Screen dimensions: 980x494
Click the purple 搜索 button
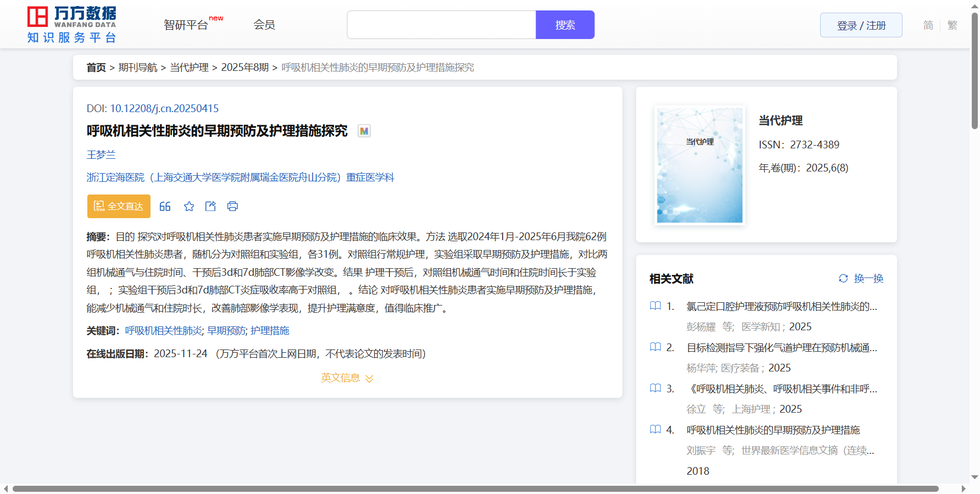[x=565, y=25]
